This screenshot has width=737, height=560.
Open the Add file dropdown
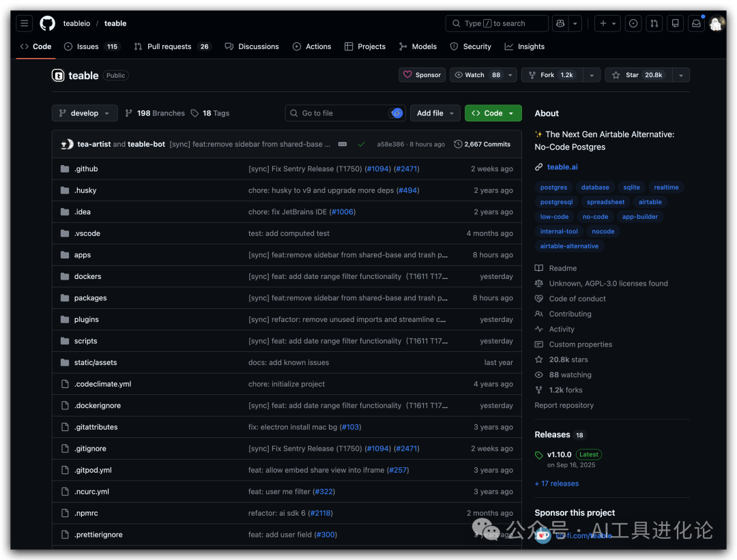(x=435, y=113)
